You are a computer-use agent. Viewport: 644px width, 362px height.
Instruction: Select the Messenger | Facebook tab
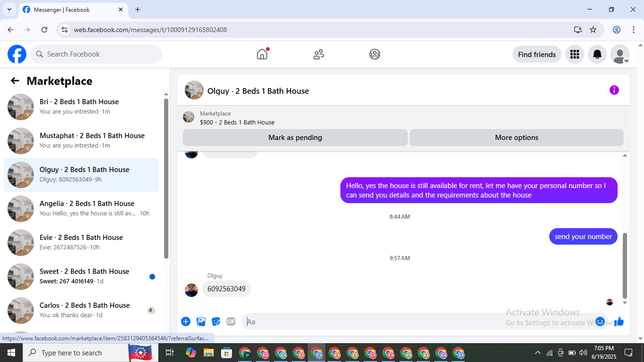[x=73, y=9]
